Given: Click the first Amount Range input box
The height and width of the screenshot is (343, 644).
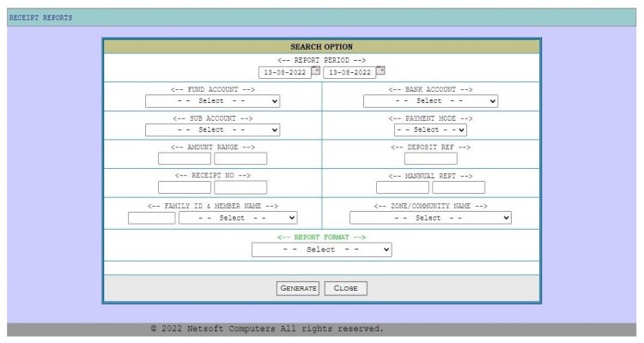Looking at the screenshot, I should point(185,159).
